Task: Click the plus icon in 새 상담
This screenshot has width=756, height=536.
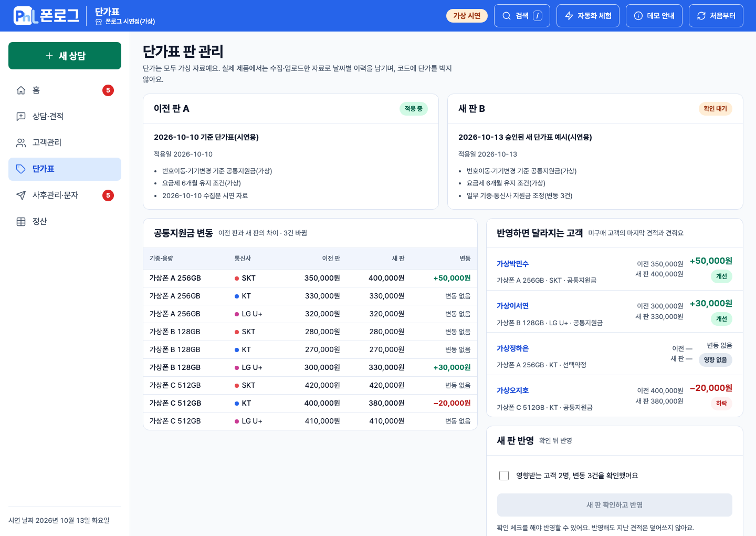Action: 49,56
